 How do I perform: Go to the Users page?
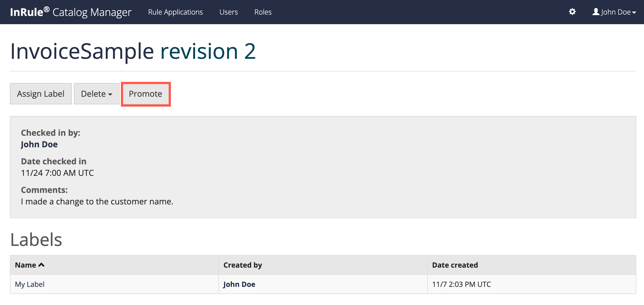click(x=228, y=12)
